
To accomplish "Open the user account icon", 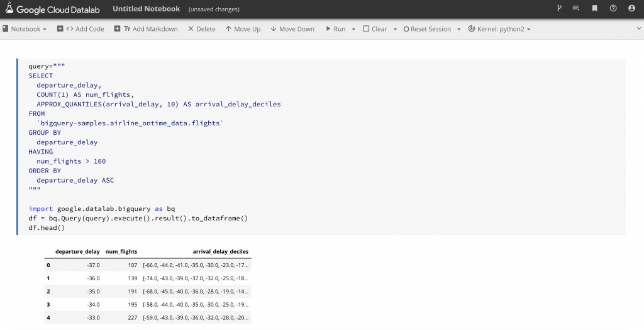I will coord(631,8).
